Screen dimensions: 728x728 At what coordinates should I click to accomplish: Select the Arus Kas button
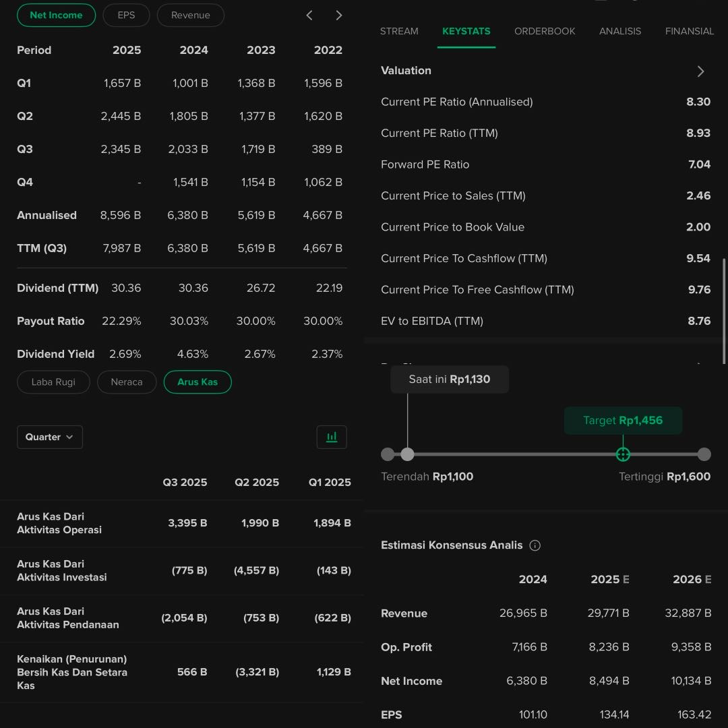pyautogui.click(x=198, y=382)
